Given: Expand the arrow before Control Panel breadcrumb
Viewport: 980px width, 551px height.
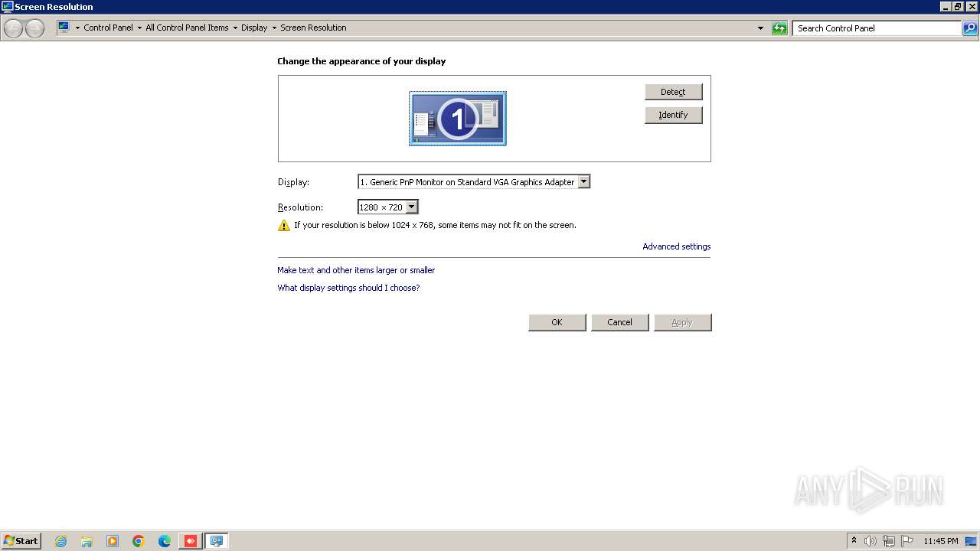Looking at the screenshot, I should [77, 28].
